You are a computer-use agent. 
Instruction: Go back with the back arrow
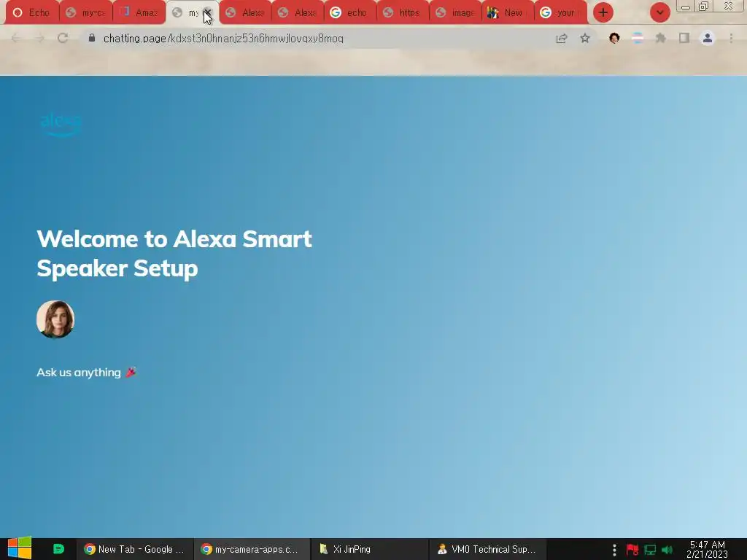(16, 39)
